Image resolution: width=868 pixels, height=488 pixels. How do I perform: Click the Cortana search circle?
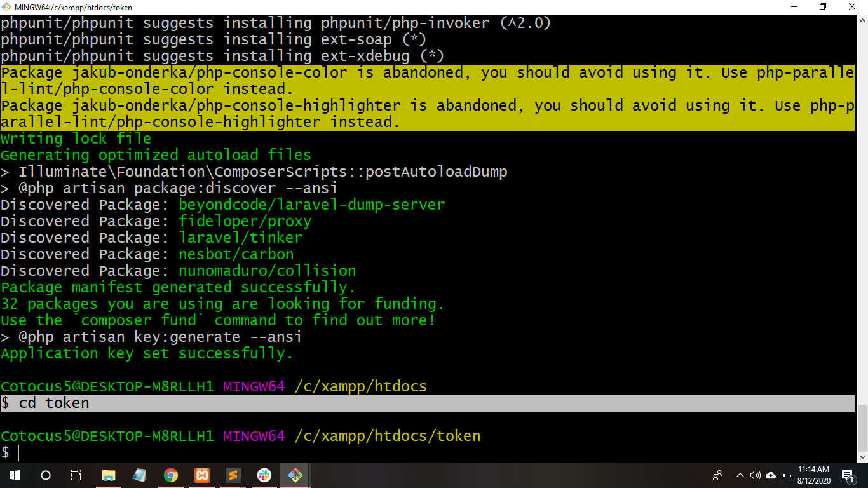point(45,475)
